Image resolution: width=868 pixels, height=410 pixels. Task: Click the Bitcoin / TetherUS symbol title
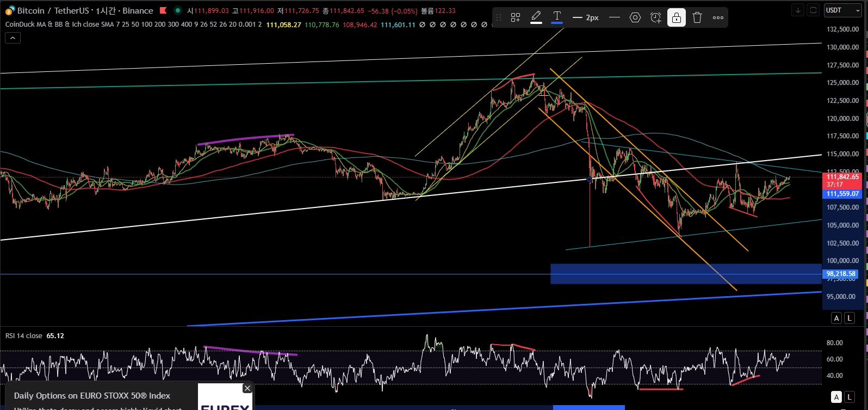pos(53,10)
